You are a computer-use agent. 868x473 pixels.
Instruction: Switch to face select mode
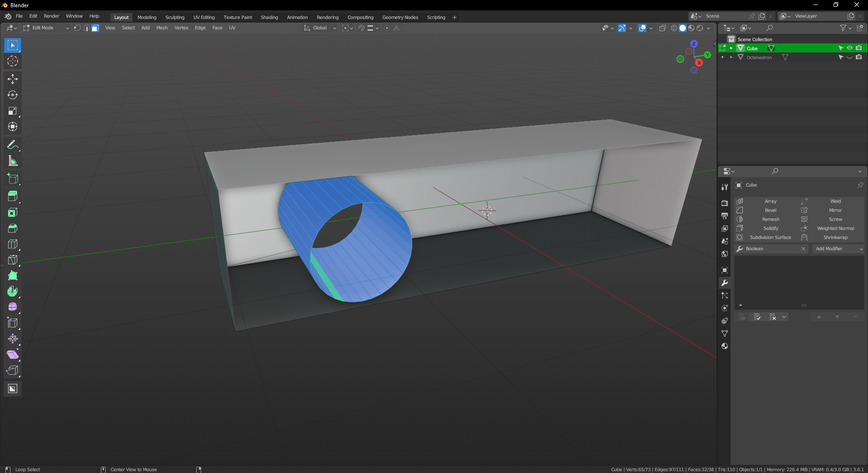(95, 28)
